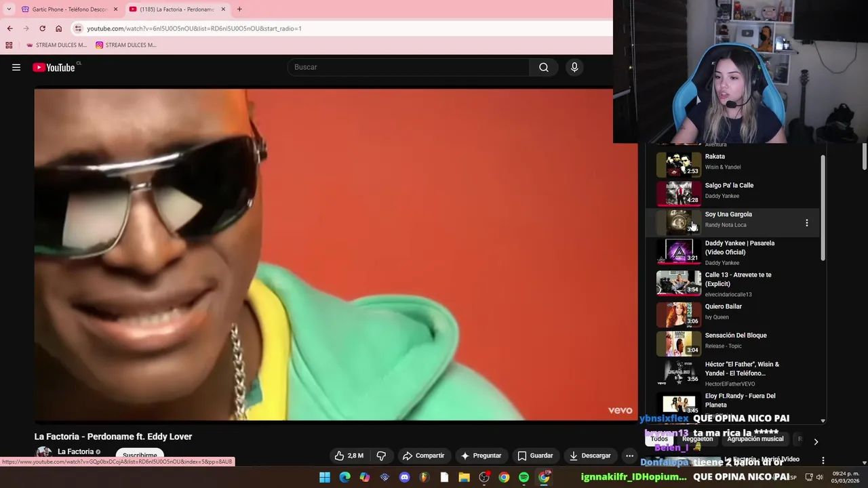Open the Windows Start menu
868x488 pixels.
click(x=325, y=477)
